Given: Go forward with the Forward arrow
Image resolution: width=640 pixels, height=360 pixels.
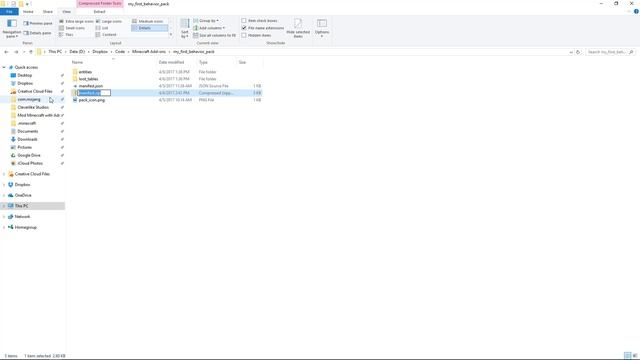Looking at the screenshot, I should click(16, 52).
